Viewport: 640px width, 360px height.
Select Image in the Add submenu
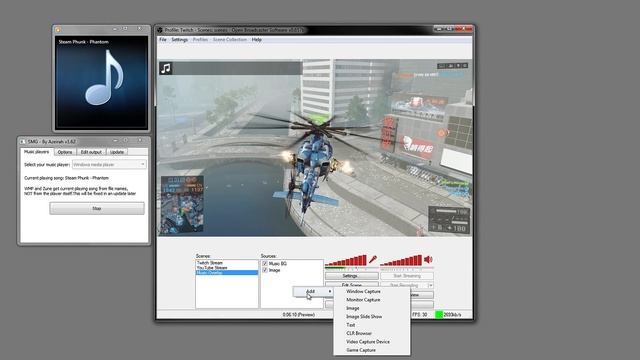[353, 309]
